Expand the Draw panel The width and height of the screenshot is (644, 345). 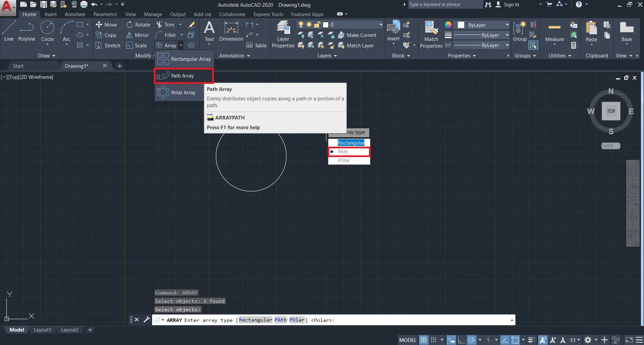(x=46, y=56)
